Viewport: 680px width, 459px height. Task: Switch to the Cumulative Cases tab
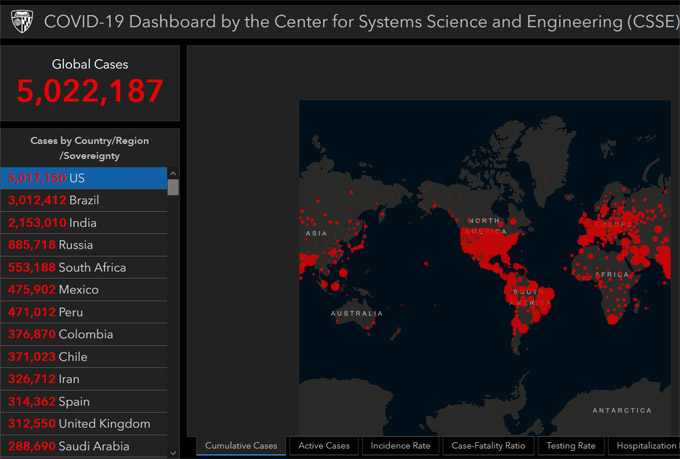[x=241, y=446]
